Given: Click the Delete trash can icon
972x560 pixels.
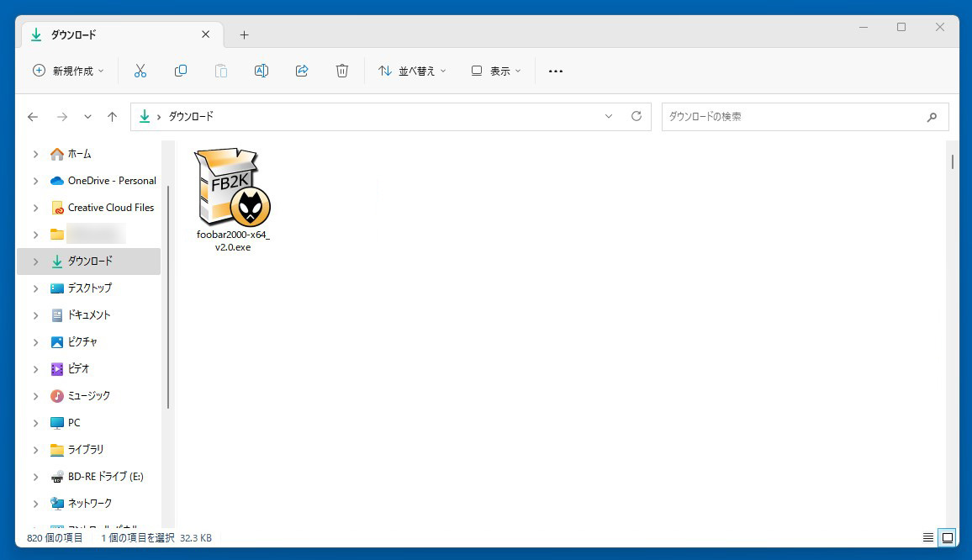Looking at the screenshot, I should click(x=342, y=71).
